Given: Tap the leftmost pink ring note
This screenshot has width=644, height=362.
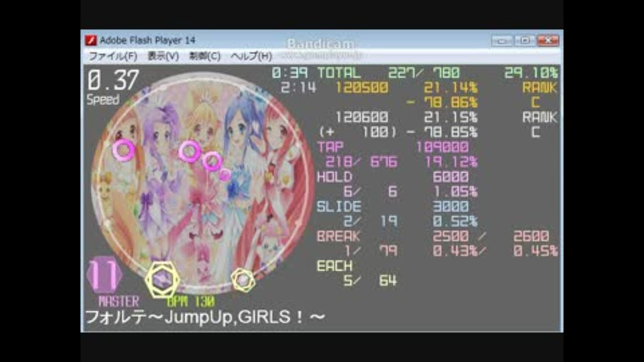Looking at the screenshot, I should coord(123,149).
